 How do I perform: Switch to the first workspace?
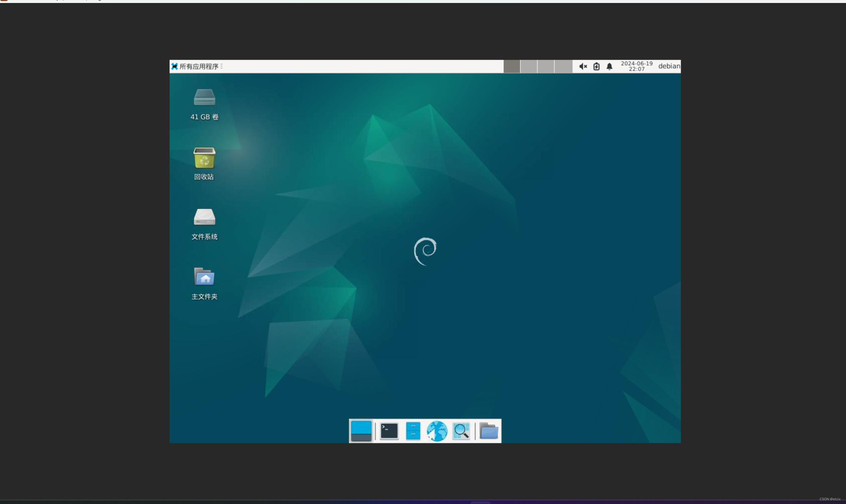512,66
